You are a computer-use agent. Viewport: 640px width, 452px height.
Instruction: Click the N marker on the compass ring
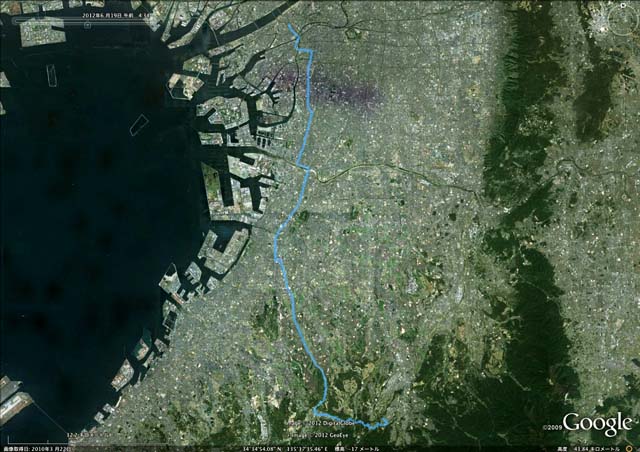tap(623, 5)
